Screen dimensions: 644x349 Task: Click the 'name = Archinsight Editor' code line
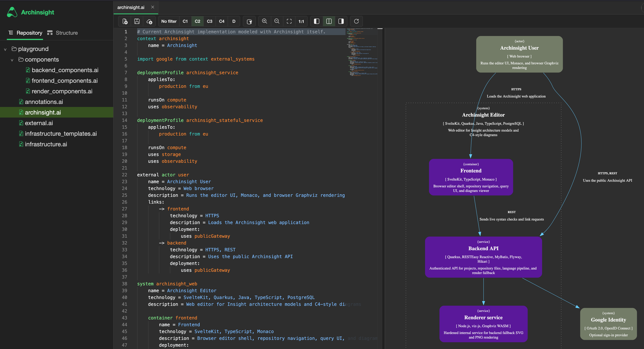182,290
